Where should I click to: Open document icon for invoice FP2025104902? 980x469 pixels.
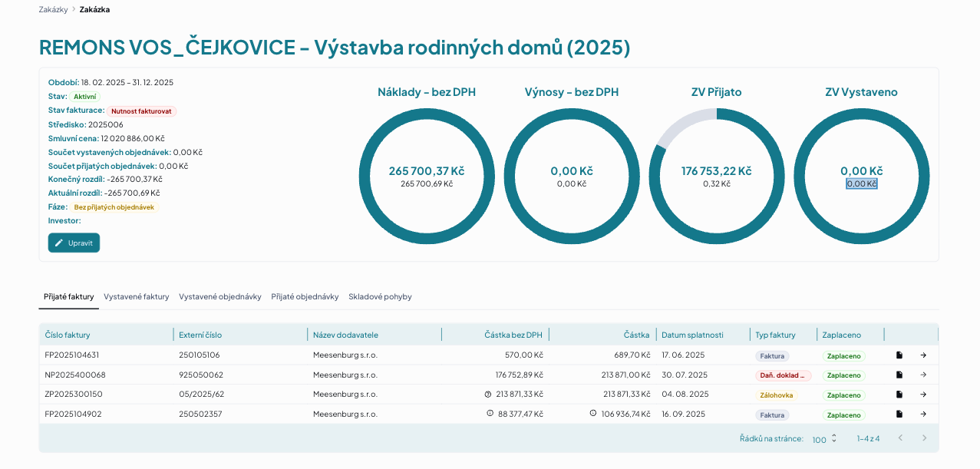point(899,414)
